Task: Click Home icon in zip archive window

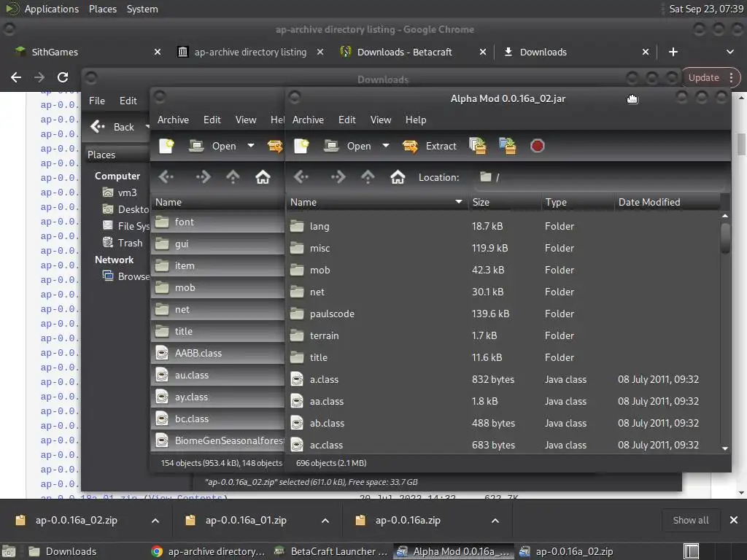Action: point(263,177)
